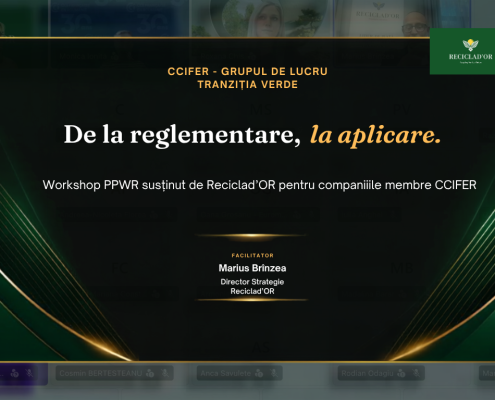Click Anca Savulete's muted microphone icon

tap(274, 373)
